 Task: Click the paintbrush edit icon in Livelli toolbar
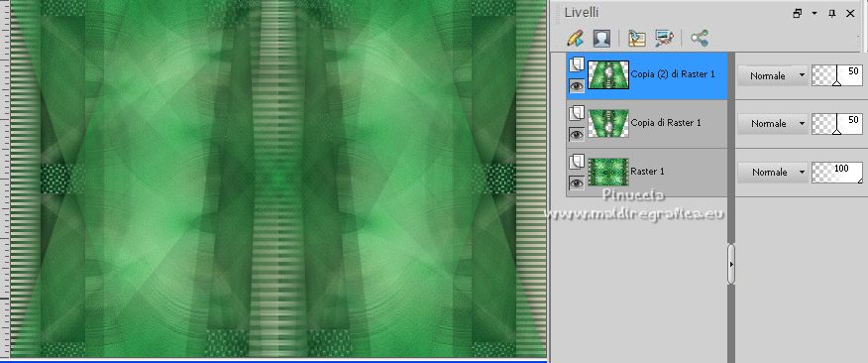pos(575,39)
